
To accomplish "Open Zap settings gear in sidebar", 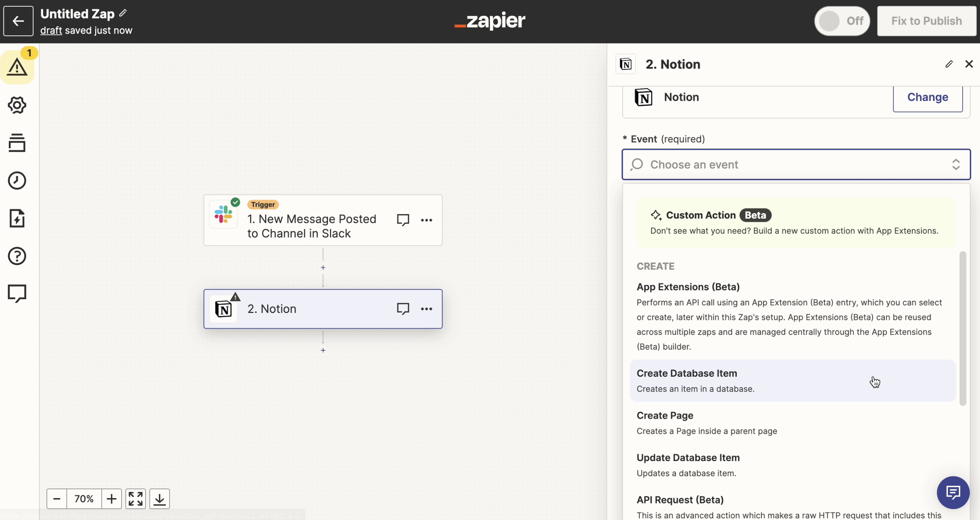I will click(x=17, y=105).
